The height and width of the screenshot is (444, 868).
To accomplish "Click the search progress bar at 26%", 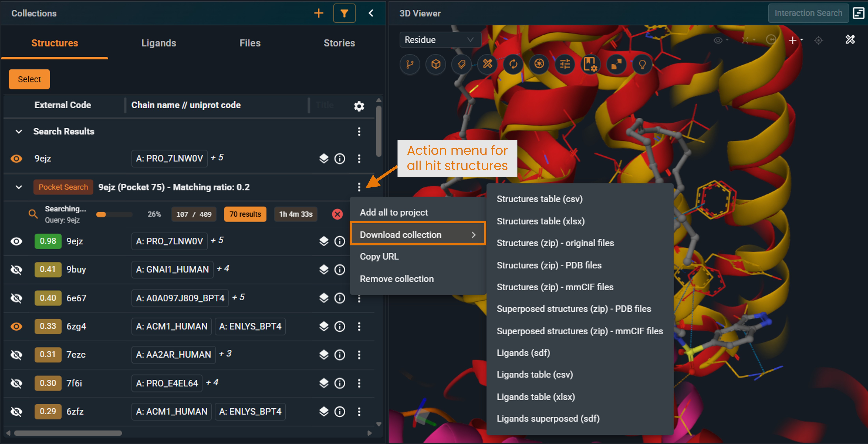I will point(114,214).
